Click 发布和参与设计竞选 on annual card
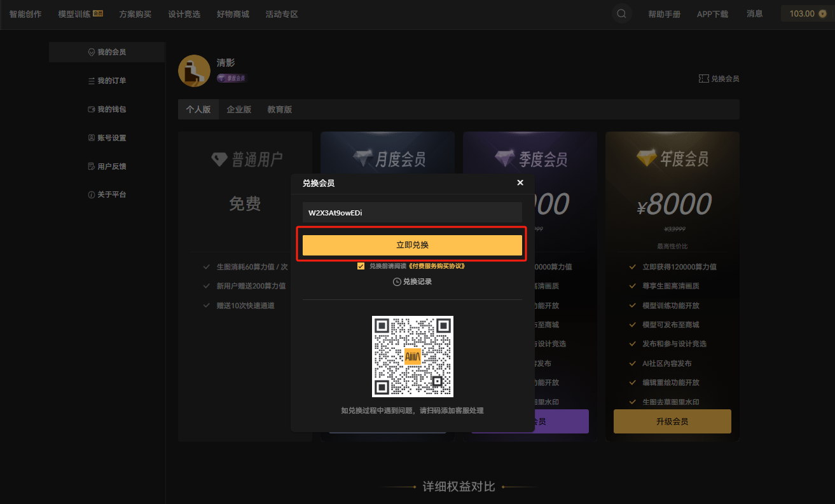 click(674, 344)
